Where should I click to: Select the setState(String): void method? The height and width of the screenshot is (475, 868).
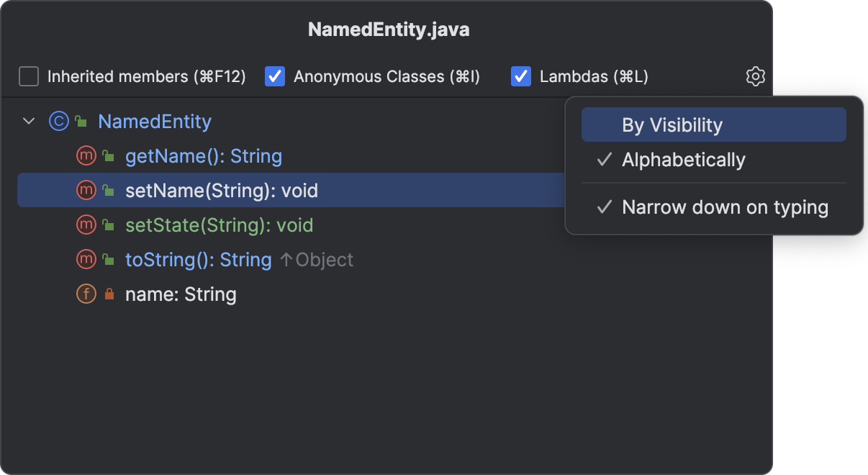(x=220, y=225)
